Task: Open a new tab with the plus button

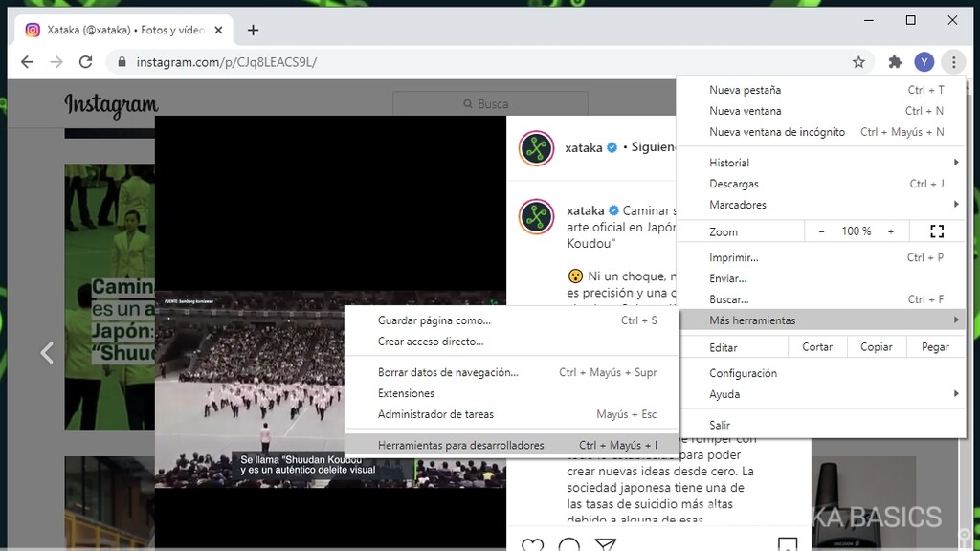Action: click(x=253, y=30)
